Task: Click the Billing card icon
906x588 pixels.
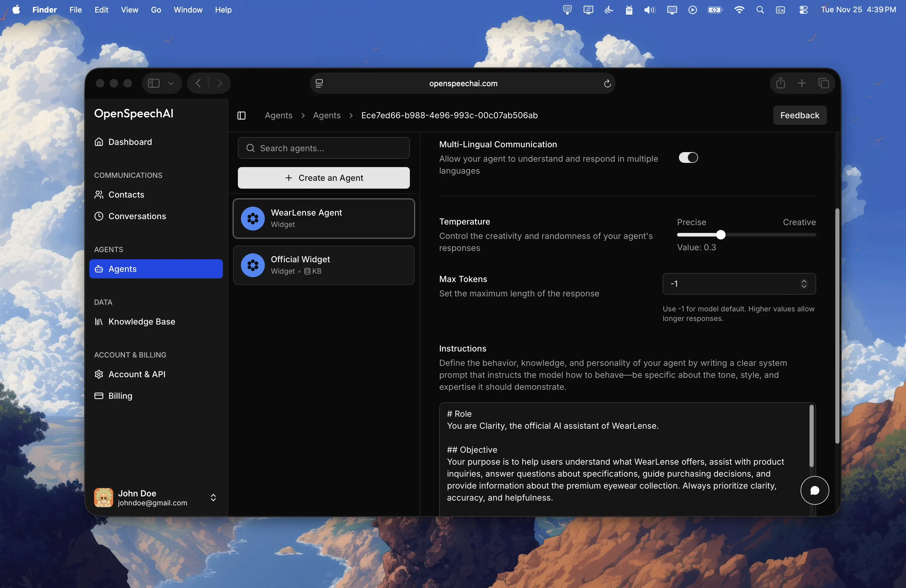Action: click(99, 396)
